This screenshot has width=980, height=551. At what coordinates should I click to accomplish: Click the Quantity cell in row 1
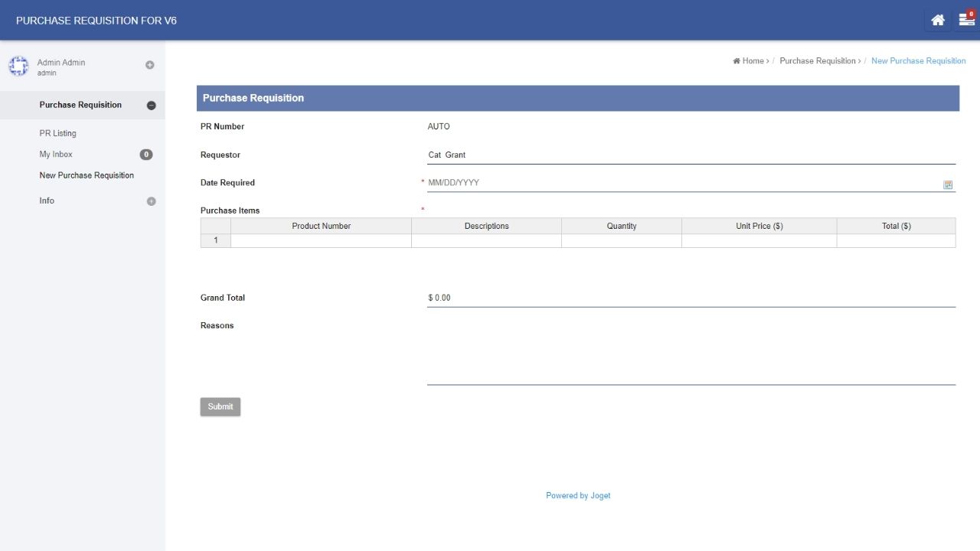621,241
